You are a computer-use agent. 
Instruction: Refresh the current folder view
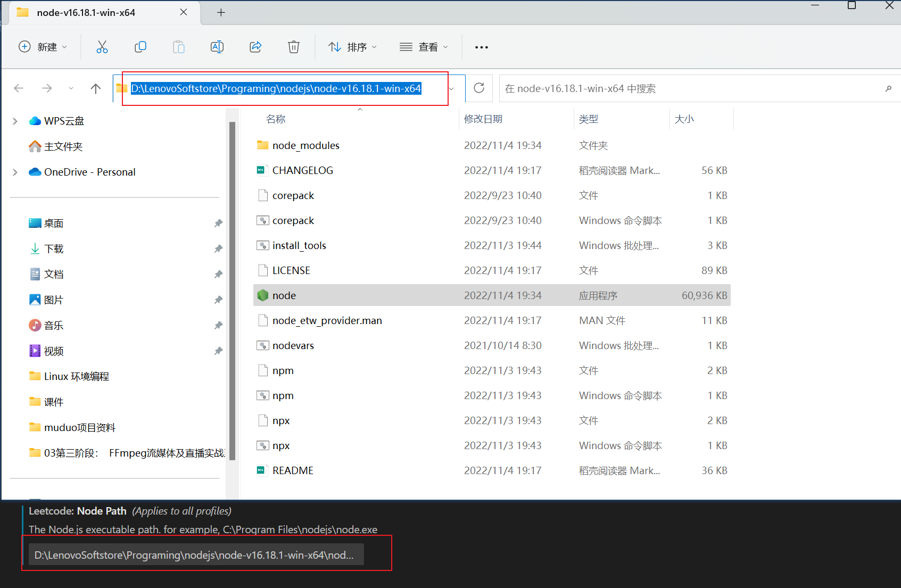click(x=479, y=88)
